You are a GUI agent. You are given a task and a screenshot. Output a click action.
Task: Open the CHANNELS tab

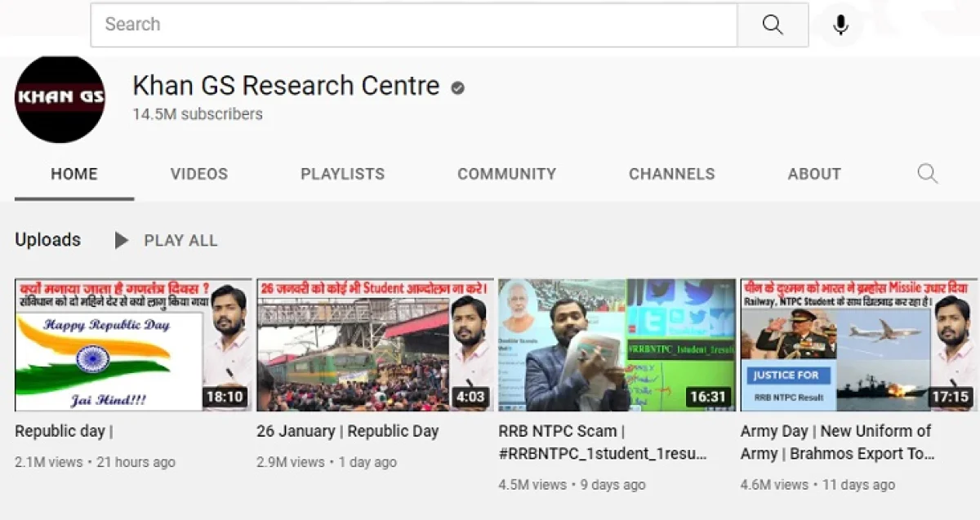click(671, 174)
